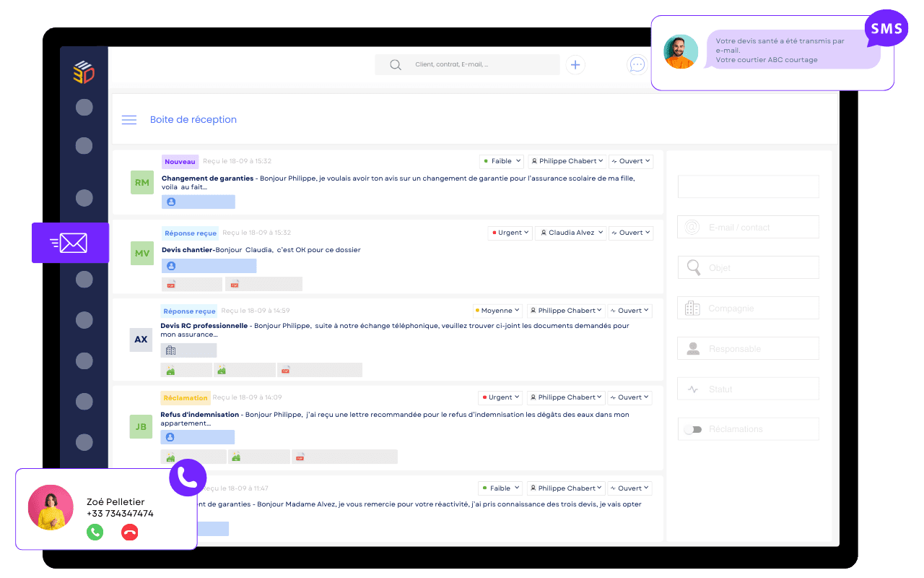The height and width of the screenshot is (578, 924).
Task: Click the Compagnie filter field
Action: (749, 308)
